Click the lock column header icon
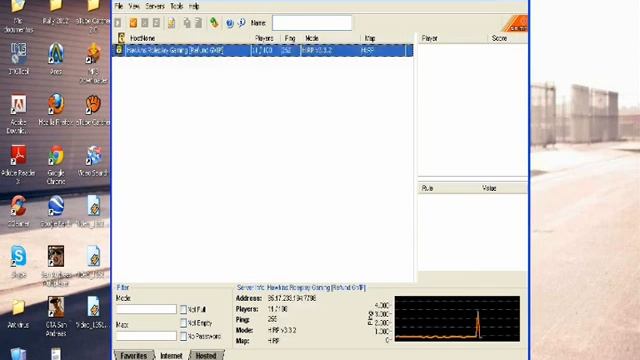Viewport: 640px width, 360px height. tap(121, 38)
